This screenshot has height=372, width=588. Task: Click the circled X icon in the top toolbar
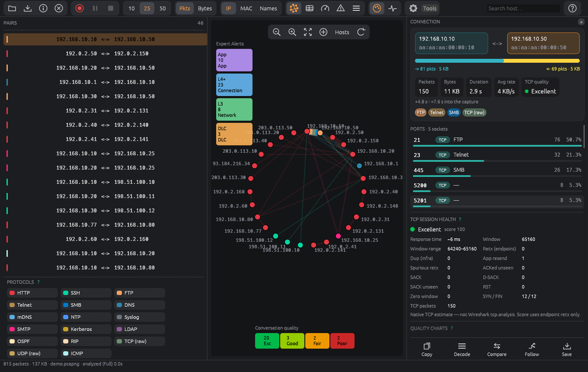(59, 8)
